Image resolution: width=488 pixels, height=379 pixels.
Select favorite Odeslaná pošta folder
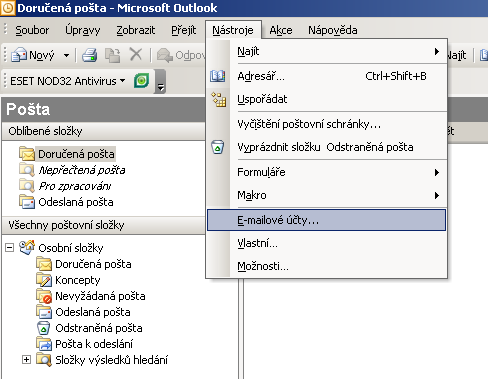(x=76, y=202)
